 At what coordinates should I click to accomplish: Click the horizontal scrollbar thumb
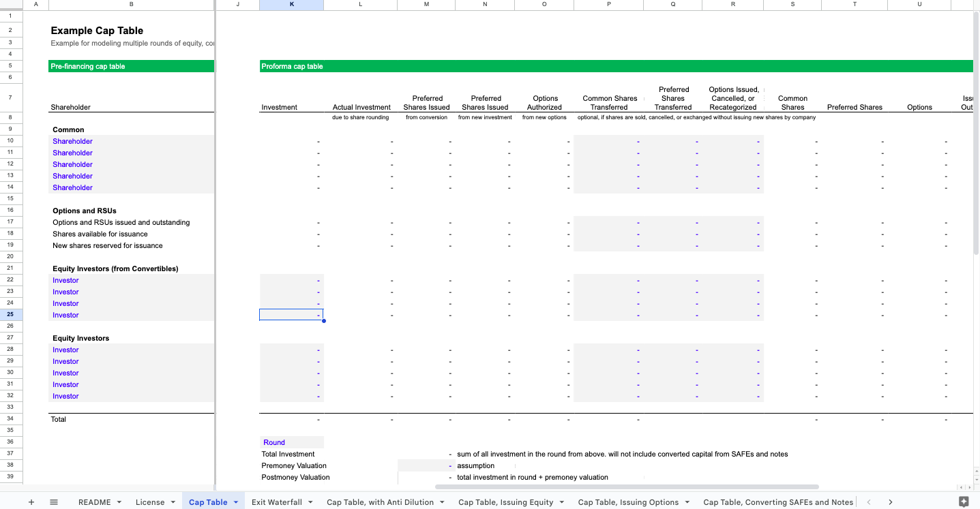(x=627, y=487)
